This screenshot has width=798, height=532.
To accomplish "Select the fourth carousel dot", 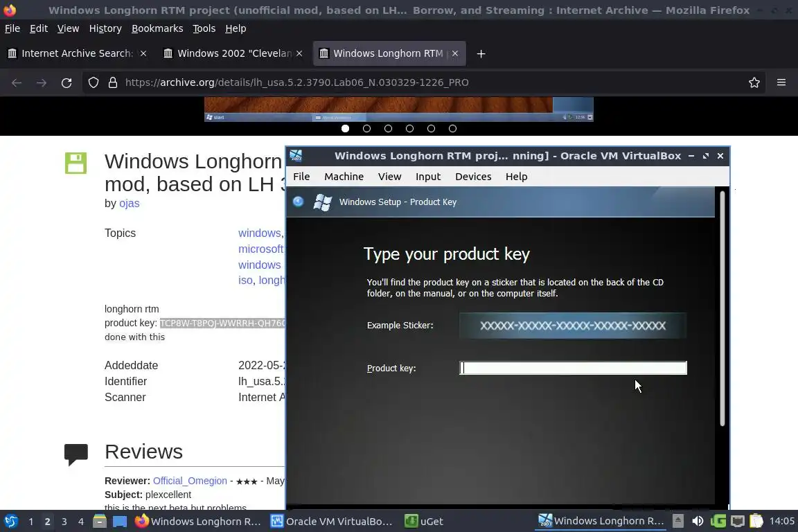I will (409, 128).
